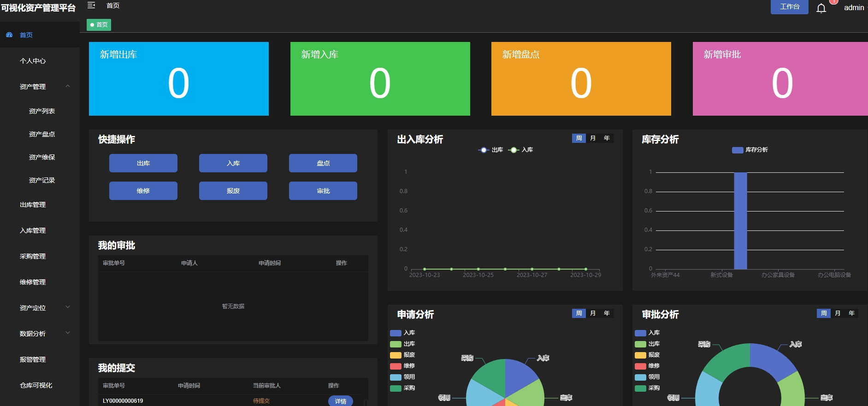Switch 出入库分析 chart to 月 view
This screenshot has width=868, height=406.
coord(593,138)
